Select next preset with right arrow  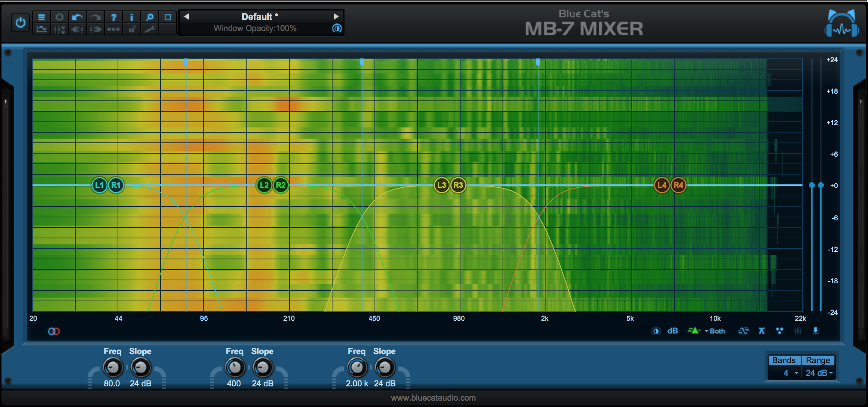[x=336, y=16]
